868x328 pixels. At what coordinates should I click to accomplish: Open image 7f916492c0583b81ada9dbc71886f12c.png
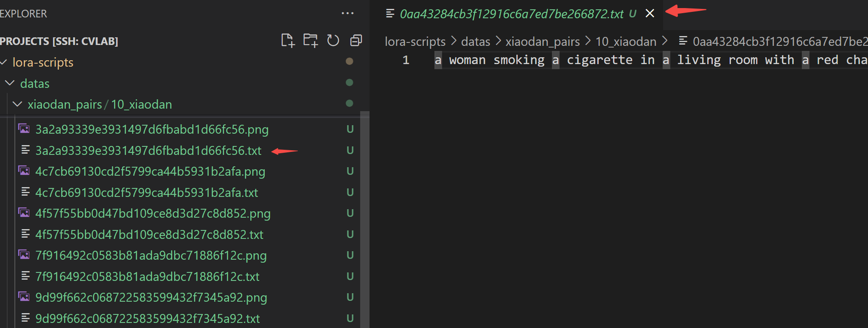151,255
